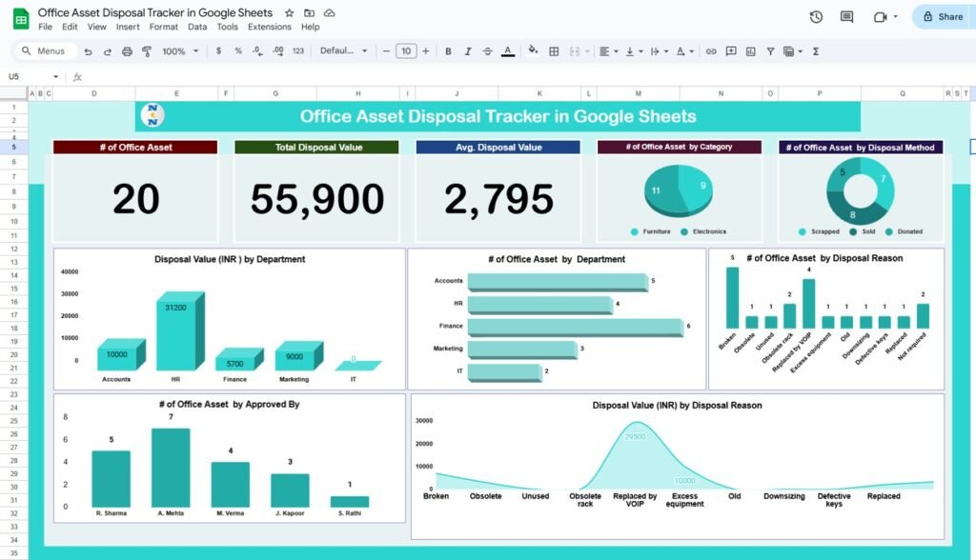Click the dashboard logo image
The width and height of the screenshot is (976, 560).
[x=152, y=115]
